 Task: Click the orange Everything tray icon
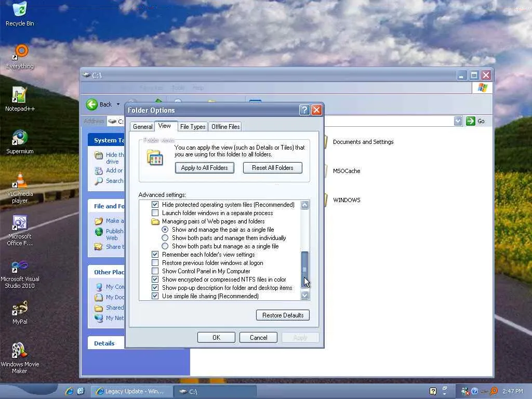(494, 391)
